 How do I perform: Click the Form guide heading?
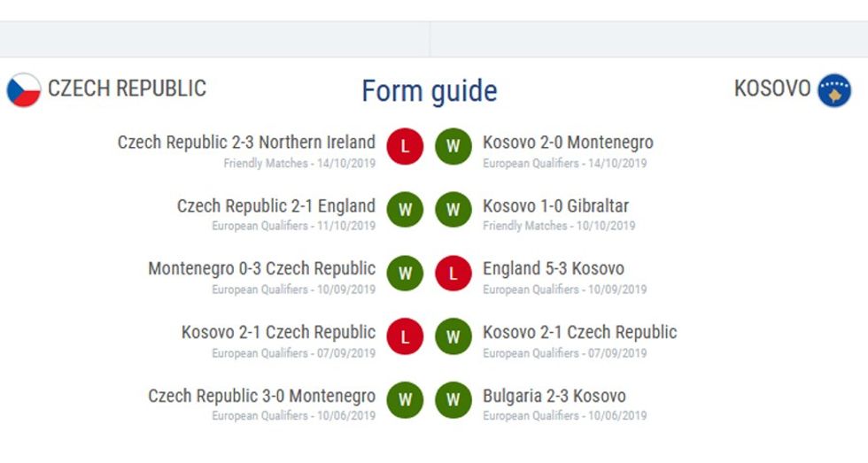[430, 91]
